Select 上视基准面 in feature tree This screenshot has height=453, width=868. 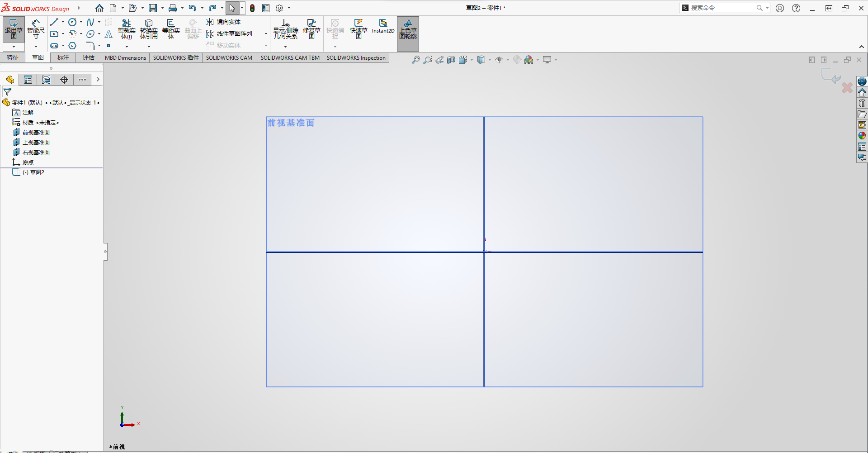coord(36,143)
